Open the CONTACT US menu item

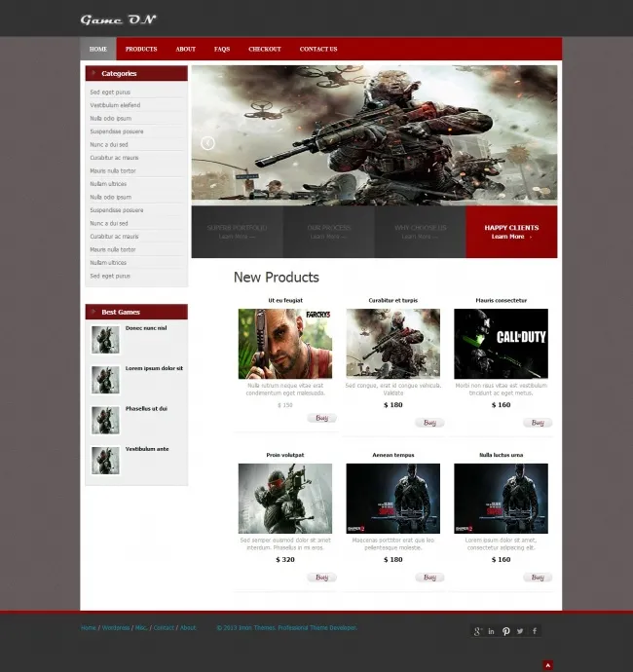pyautogui.click(x=318, y=49)
